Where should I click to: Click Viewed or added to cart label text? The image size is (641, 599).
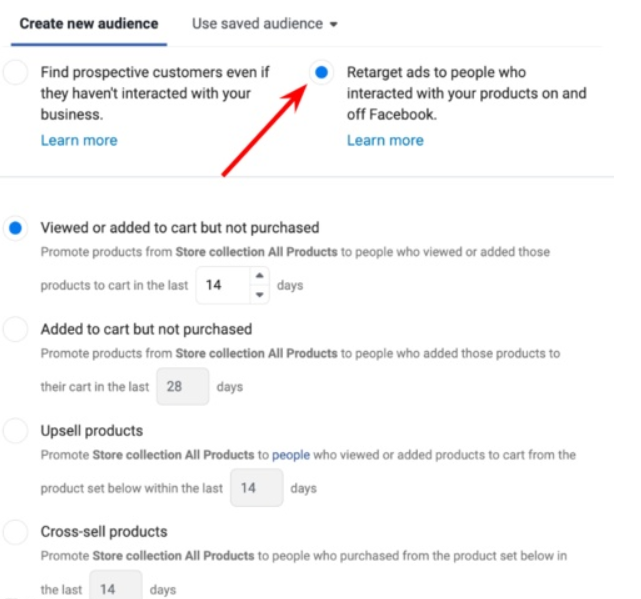[180, 228]
